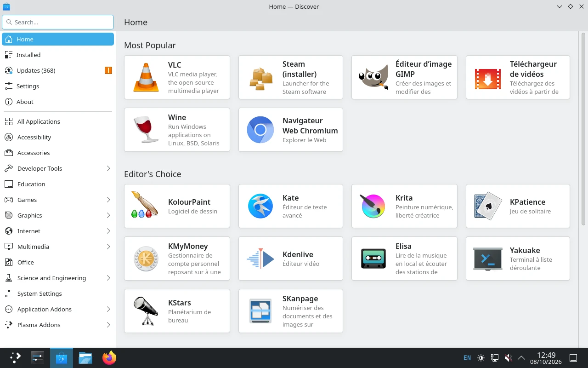Open the KPatience playing cards icon
588x368 pixels.
(488, 206)
